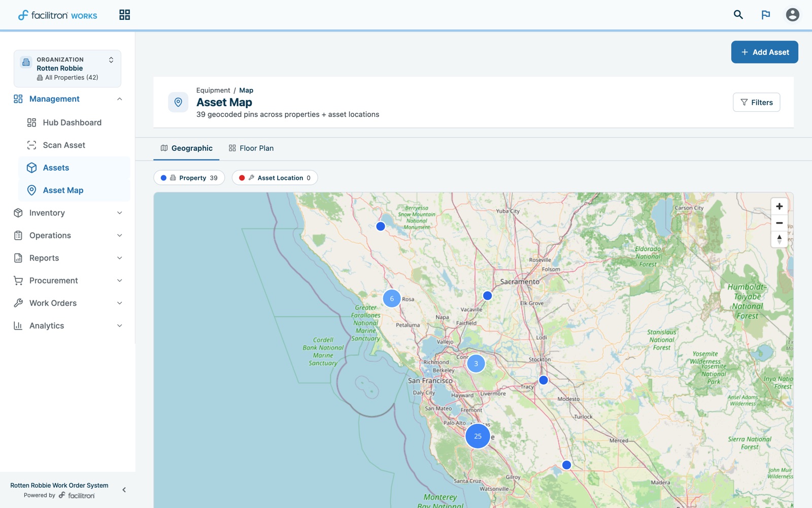Screen dimensions: 812x508
Task: Click the cluster marker labeled 3
Action: 476,364
